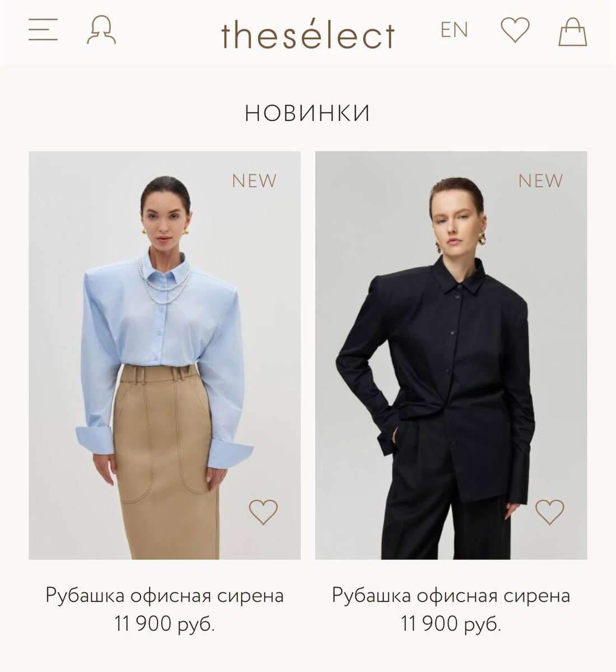Open blue office shirt product photo
The height and width of the screenshot is (672, 616).
click(165, 355)
